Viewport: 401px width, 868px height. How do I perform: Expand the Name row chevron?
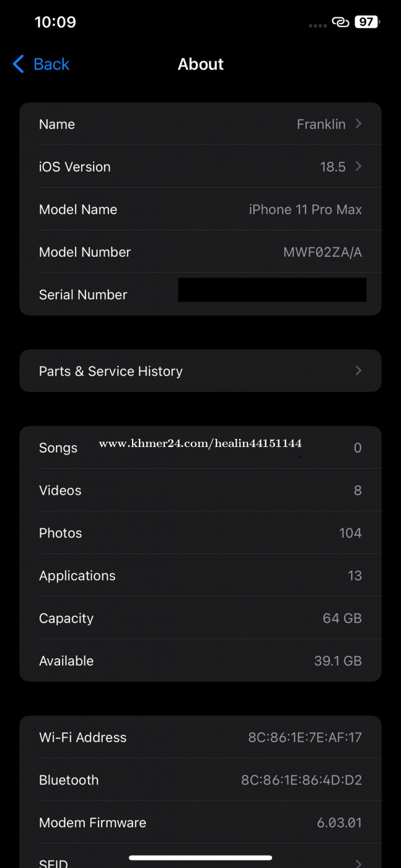[x=358, y=124]
